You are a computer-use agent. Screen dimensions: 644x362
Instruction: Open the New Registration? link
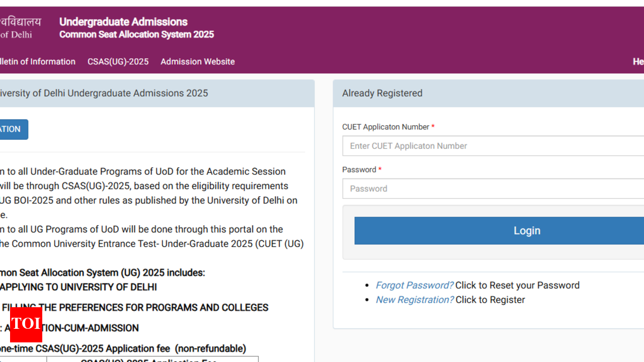tap(415, 300)
